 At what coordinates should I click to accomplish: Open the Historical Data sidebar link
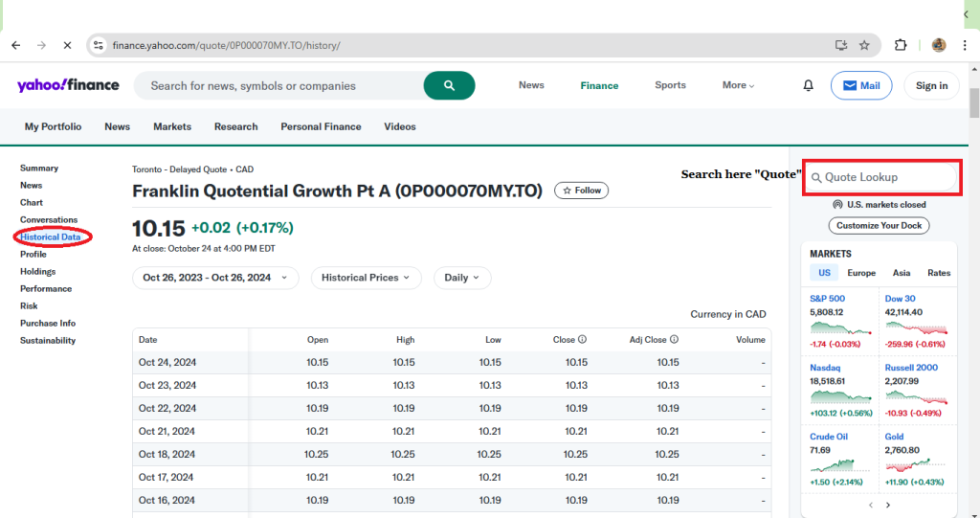(x=50, y=237)
